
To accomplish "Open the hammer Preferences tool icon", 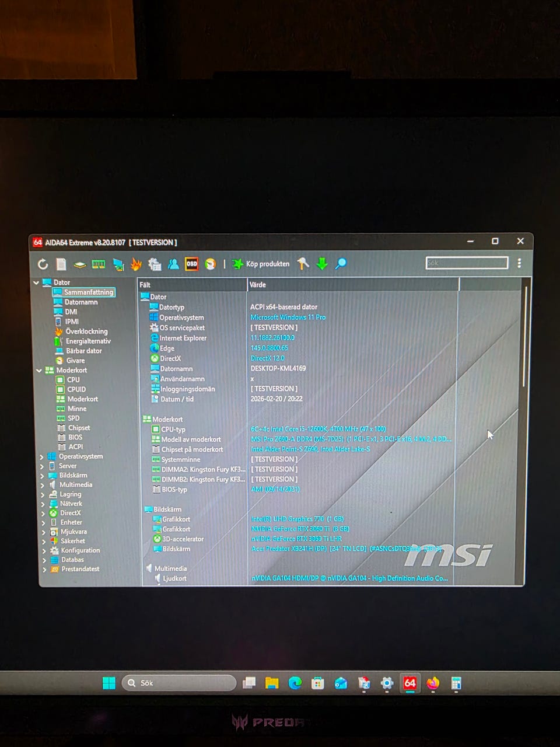I will click(x=303, y=264).
